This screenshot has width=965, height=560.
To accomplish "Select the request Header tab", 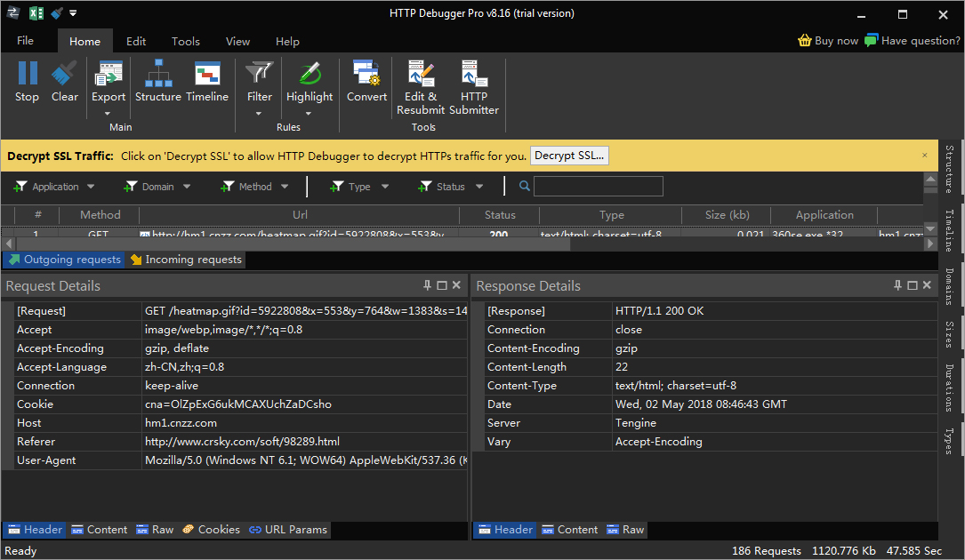I will (x=35, y=530).
